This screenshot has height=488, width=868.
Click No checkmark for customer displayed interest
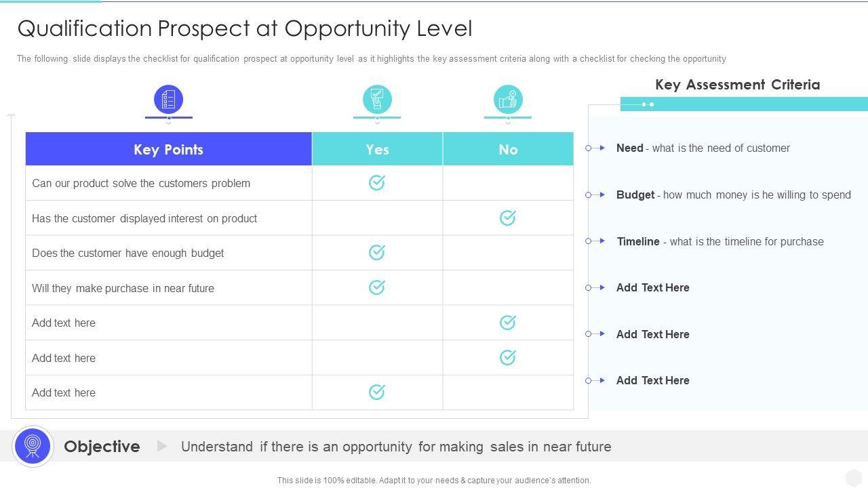pyautogui.click(x=507, y=218)
